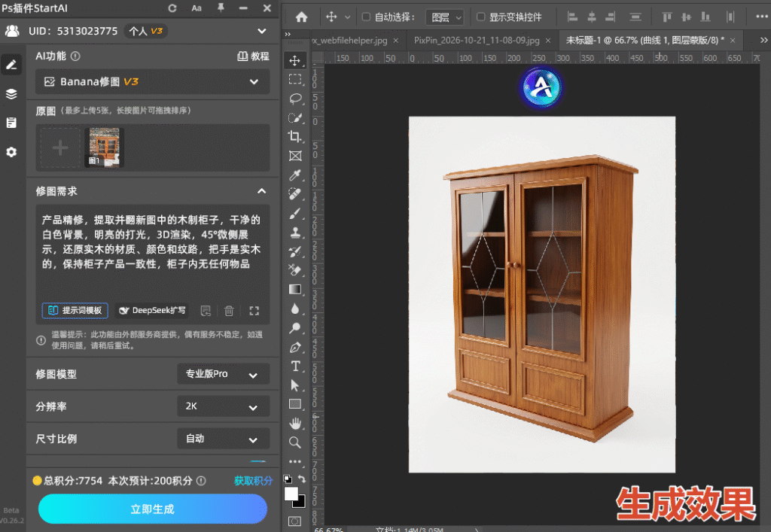The width and height of the screenshot is (771, 532).
Task: Add an original image with plus box
Action: [x=60, y=147]
